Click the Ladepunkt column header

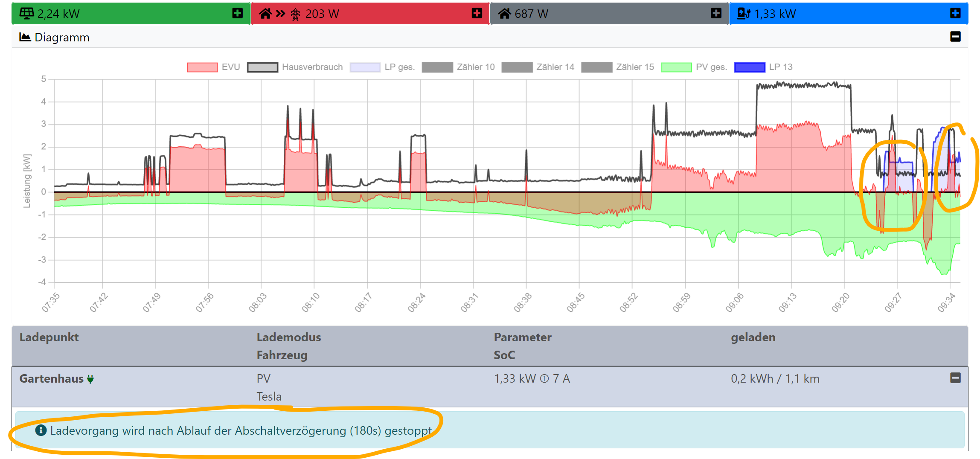(x=49, y=337)
